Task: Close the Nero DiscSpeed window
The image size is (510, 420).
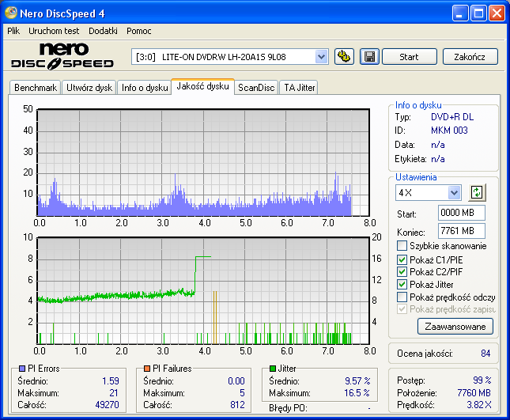Action: [497, 13]
